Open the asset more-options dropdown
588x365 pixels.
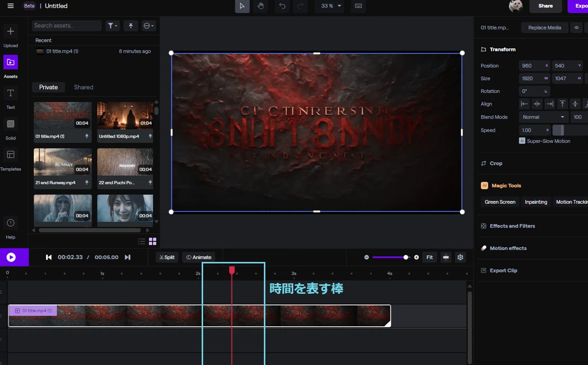tap(148, 25)
